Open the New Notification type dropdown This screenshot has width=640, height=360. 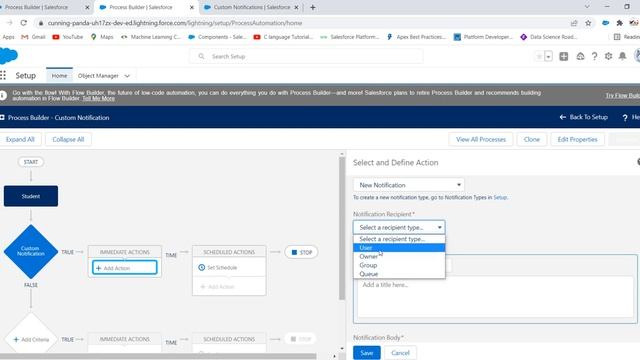[409, 185]
